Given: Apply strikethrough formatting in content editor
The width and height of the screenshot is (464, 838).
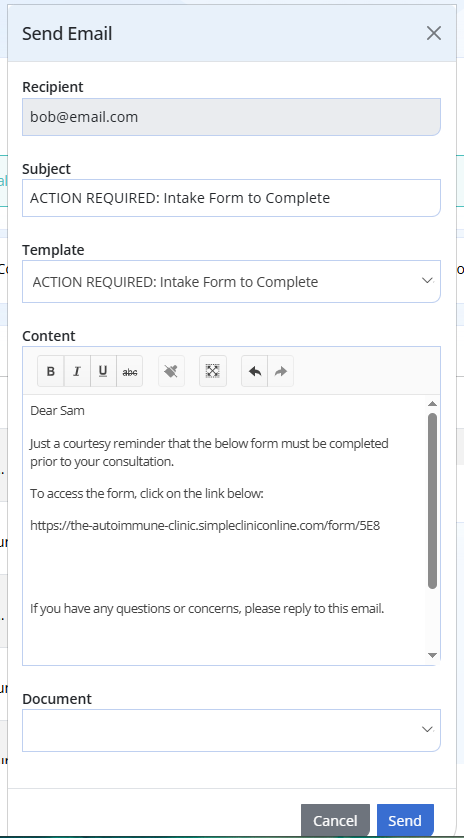Looking at the screenshot, I should click(x=129, y=371).
